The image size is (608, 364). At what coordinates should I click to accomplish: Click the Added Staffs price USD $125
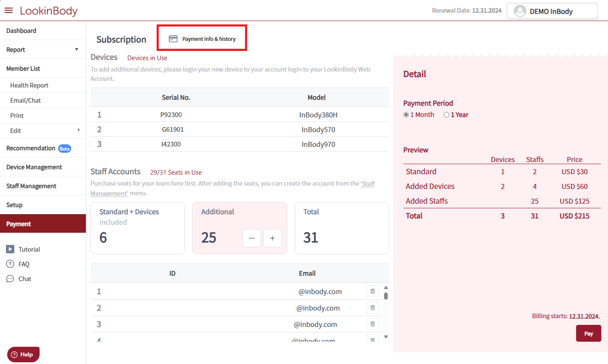[x=574, y=201]
